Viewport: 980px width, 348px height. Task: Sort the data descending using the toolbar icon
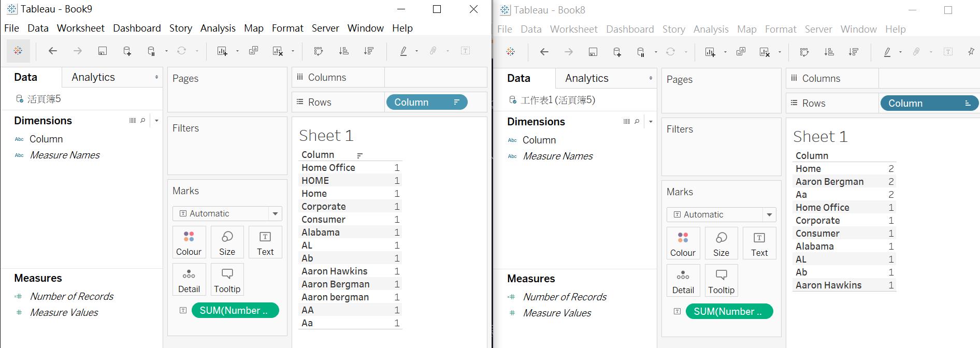pos(369,51)
